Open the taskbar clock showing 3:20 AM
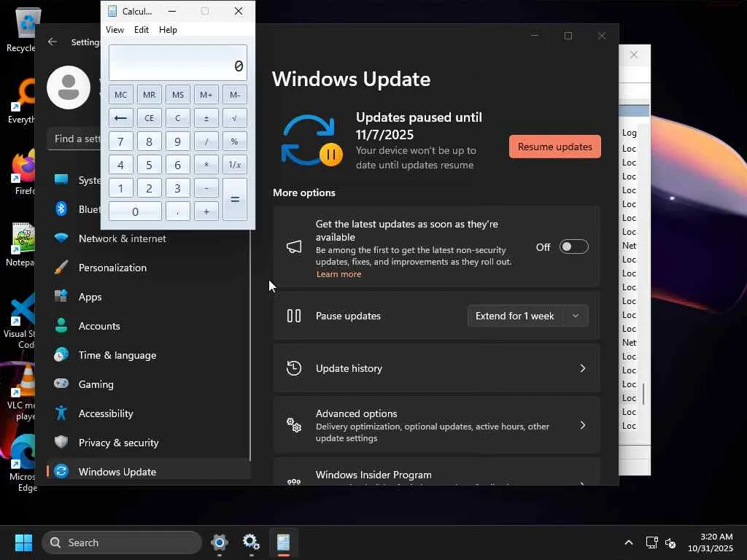This screenshot has width=747, height=560. click(x=711, y=542)
